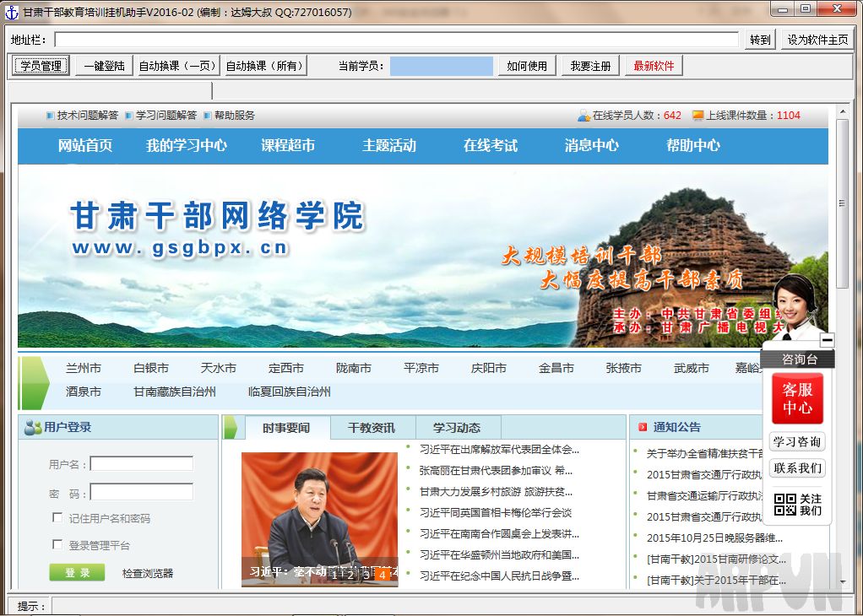This screenshot has width=863, height=616.
Task: Check the 登录管理平台 checkbox
Action: click(x=57, y=544)
